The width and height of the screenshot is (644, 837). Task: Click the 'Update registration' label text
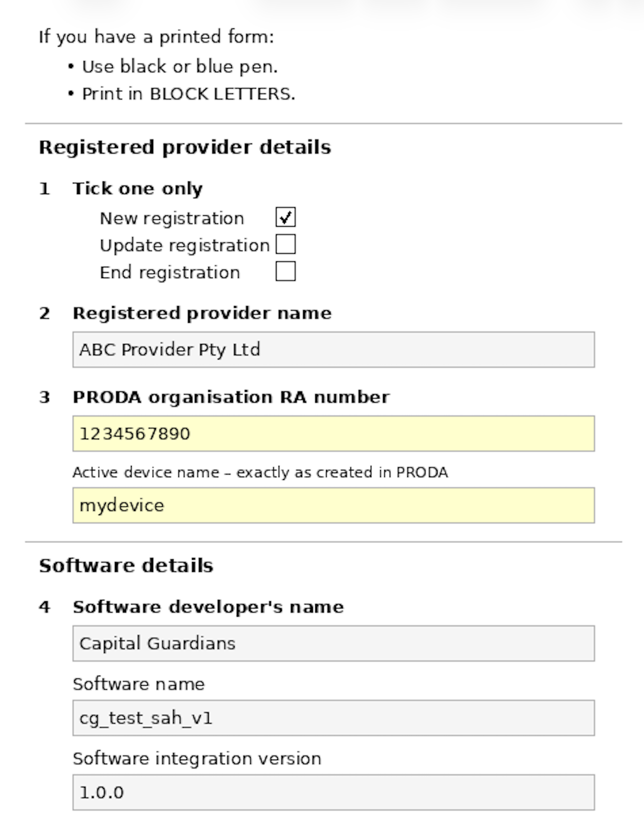coord(184,246)
